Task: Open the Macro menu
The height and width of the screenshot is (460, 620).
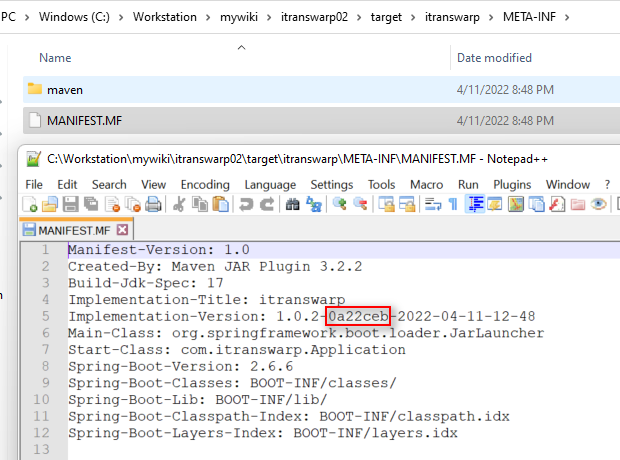Action: 427,184
